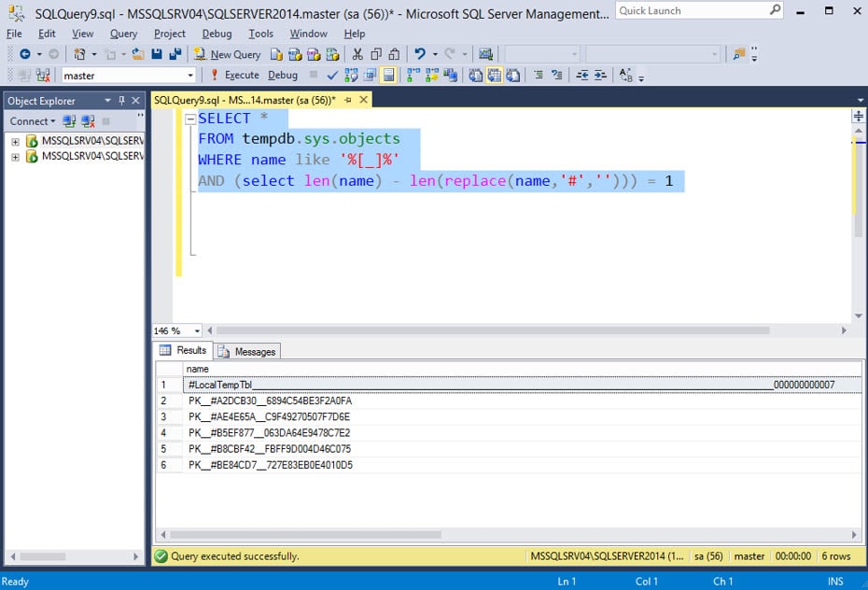The height and width of the screenshot is (590, 868).
Task: Toggle the IntelliSense Enabled icon
Action: tap(388, 75)
